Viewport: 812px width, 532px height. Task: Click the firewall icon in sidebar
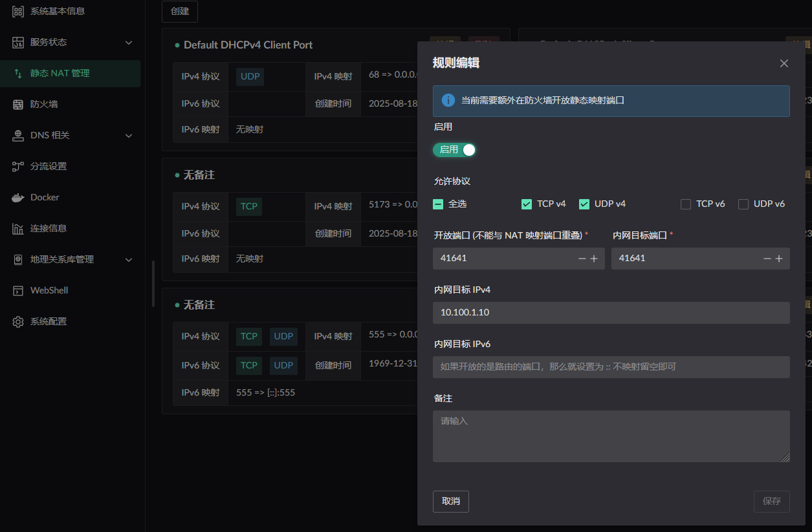pos(18,104)
